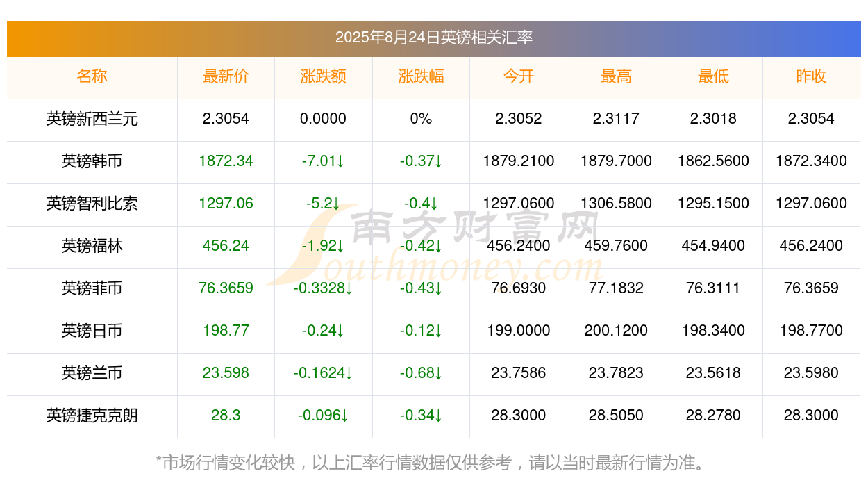Select the 英镑兰币 row name
This screenshot has width=868, height=485.
click(x=92, y=373)
